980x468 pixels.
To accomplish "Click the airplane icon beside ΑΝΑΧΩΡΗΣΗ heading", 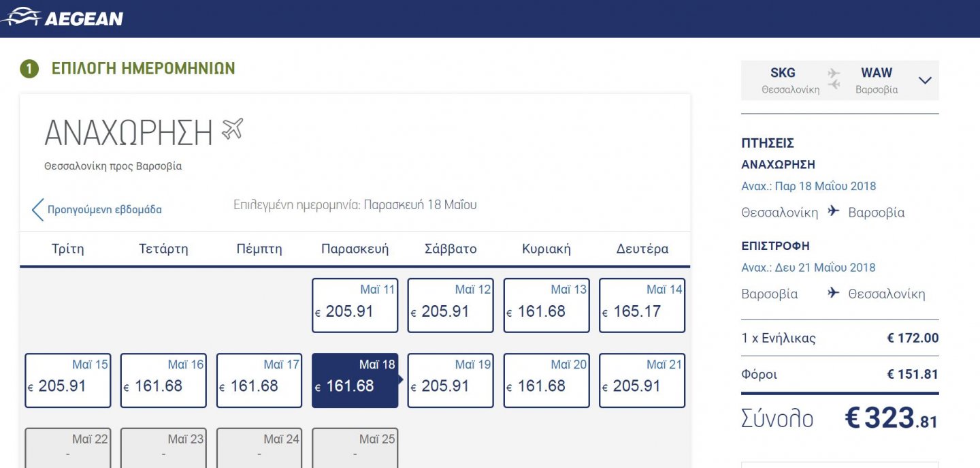I will pos(232,129).
